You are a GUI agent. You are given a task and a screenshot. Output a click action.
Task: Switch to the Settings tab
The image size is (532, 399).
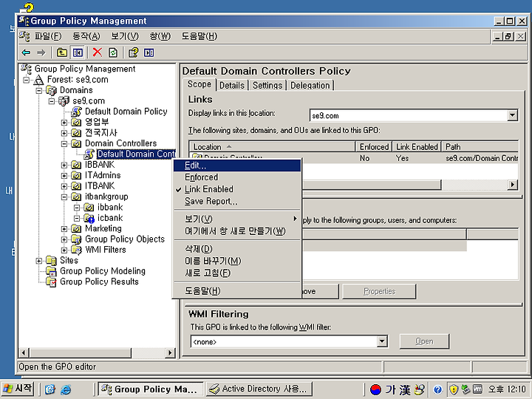tap(267, 86)
